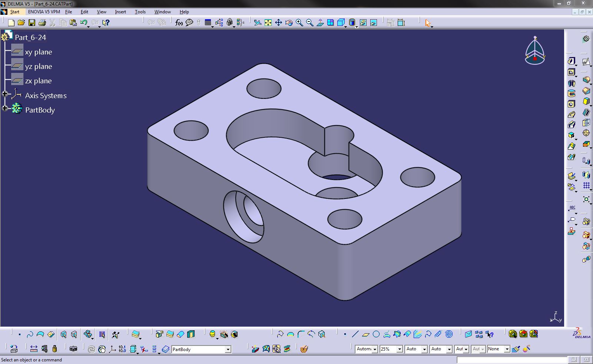Open the ENOVIA V5 VPM menu
Image resolution: width=593 pixels, height=364 pixels.
click(x=44, y=12)
